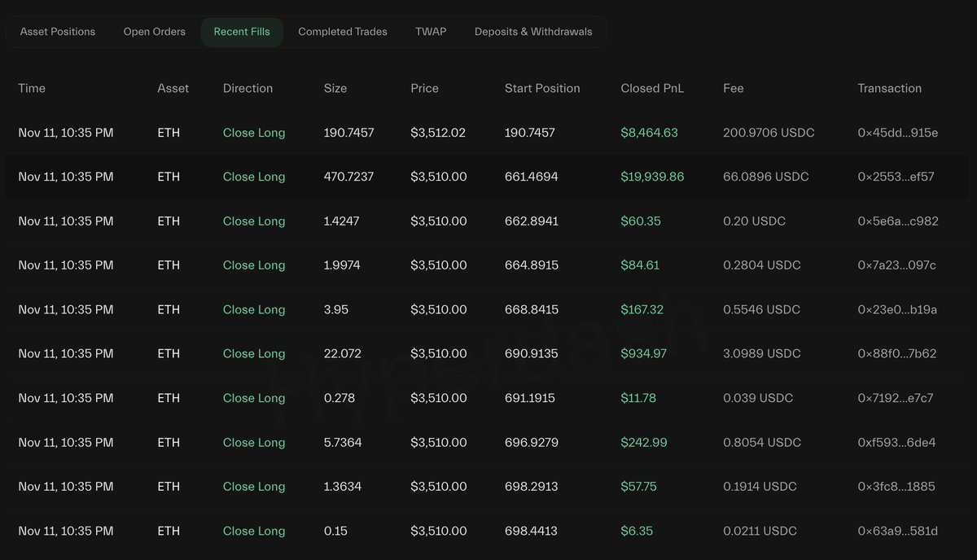The image size is (977, 560).
Task: Open transaction 0xf593...6de4
Action: [x=896, y=443]
